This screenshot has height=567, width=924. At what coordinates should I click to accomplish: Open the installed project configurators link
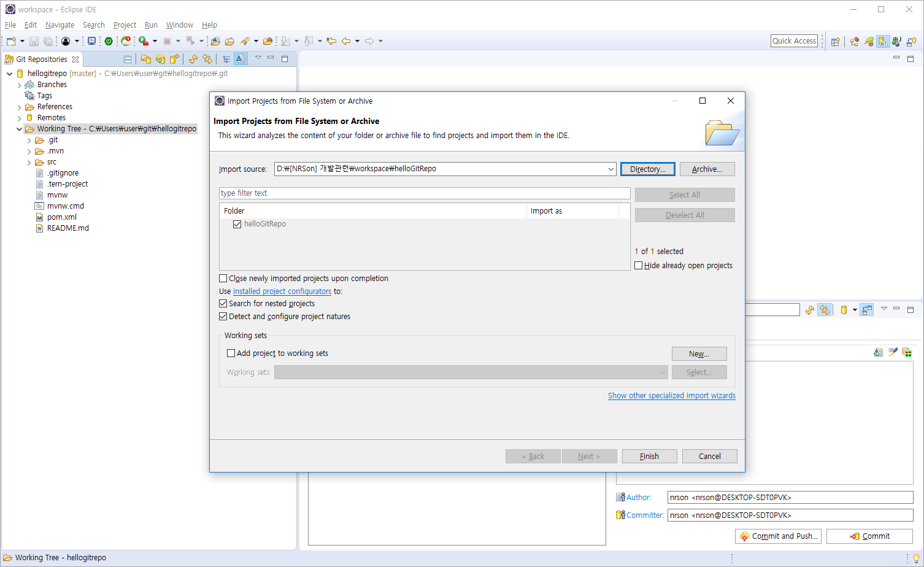click(x=282, y=291)
